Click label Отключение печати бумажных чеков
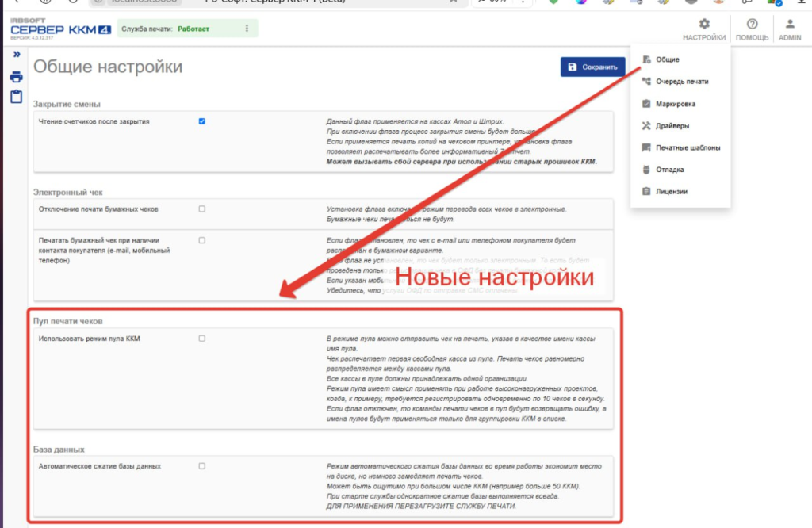Viewport: 812px width, 528px height. pos(98,209)
